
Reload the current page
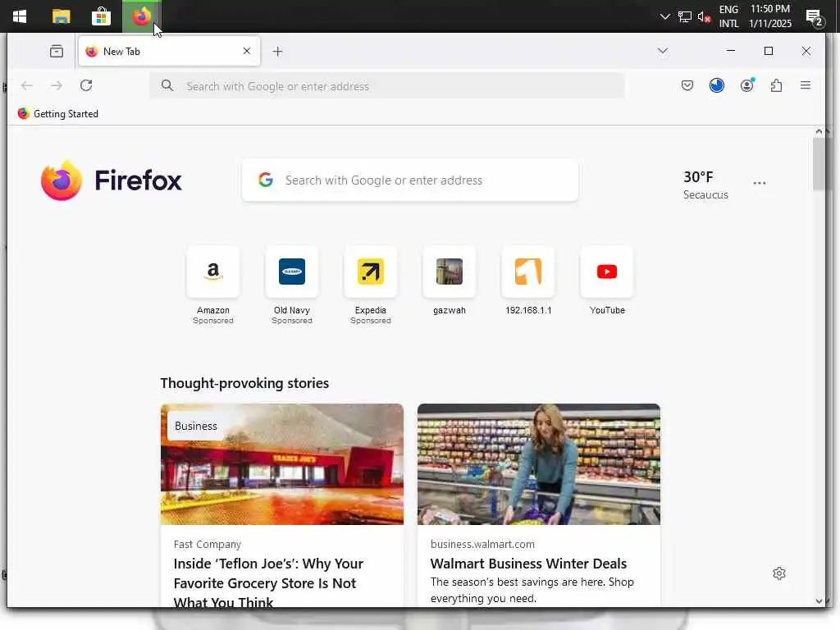pyautogui.click(x=86, y=85)
